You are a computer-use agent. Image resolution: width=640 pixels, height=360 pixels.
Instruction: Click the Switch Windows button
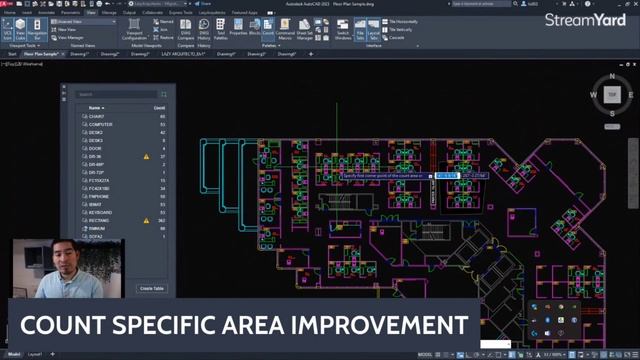pyautogui.click(x=343, y=29)
